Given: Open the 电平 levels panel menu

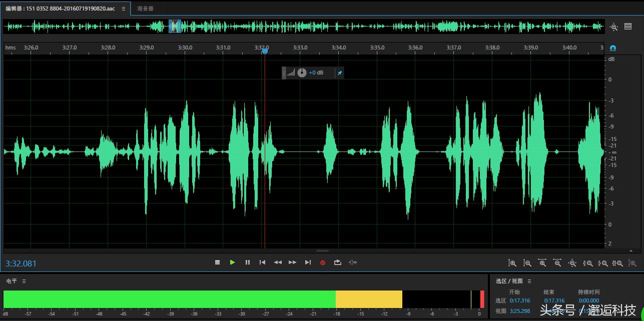Looking at the screenshot, I should [x=24, y=281].
